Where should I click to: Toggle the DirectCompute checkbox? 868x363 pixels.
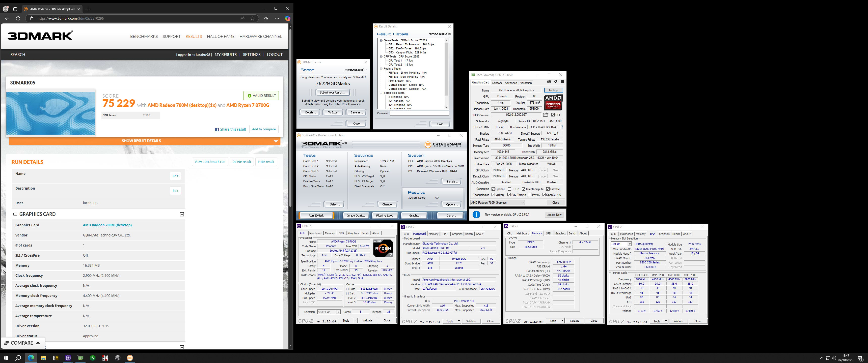524,189
